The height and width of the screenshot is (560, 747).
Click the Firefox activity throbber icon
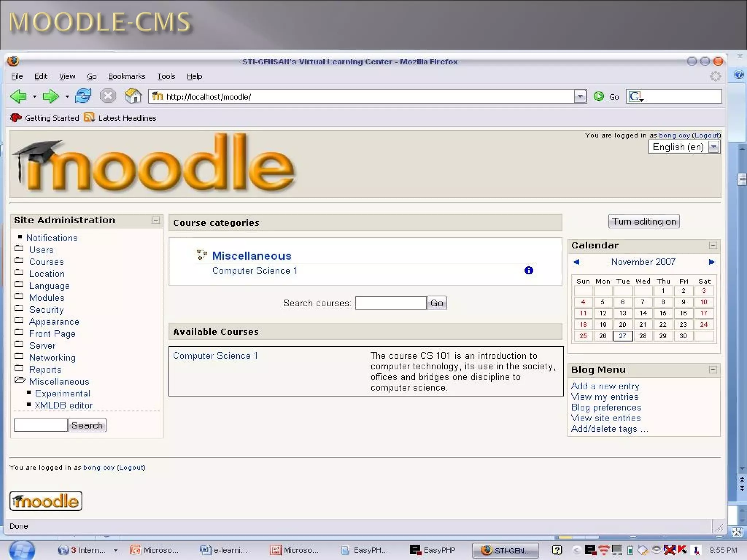tap(715, 76)
